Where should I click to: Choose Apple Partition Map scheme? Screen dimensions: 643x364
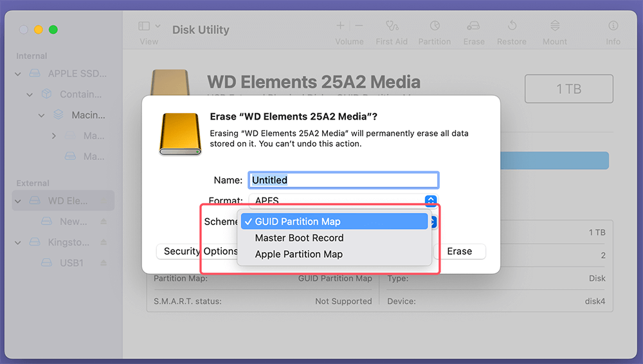click(x=334, y=255)
